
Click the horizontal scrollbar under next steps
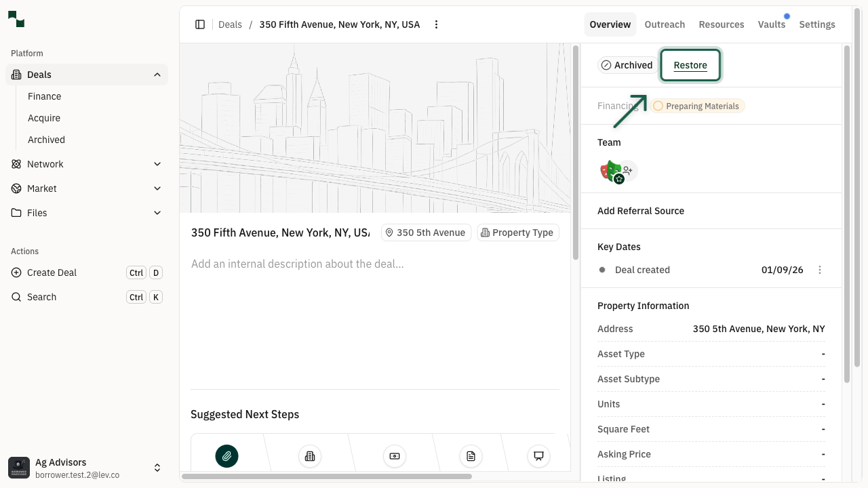tap(326, 476)
